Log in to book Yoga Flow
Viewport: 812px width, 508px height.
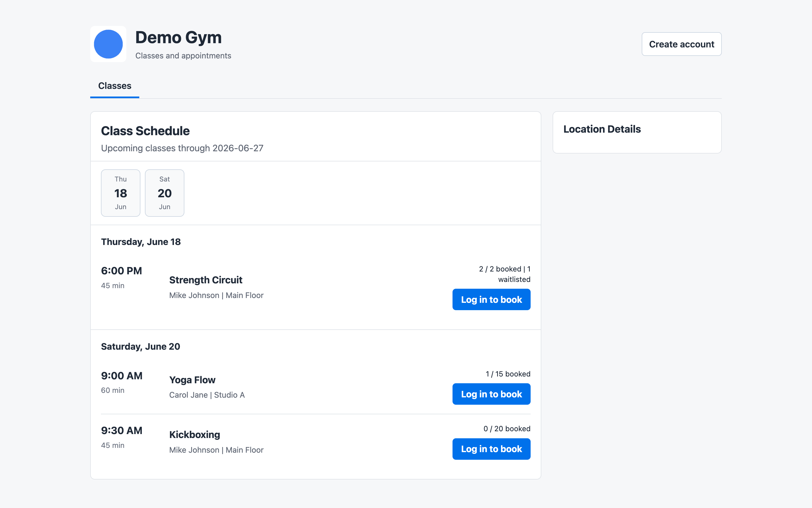(491, 394)
